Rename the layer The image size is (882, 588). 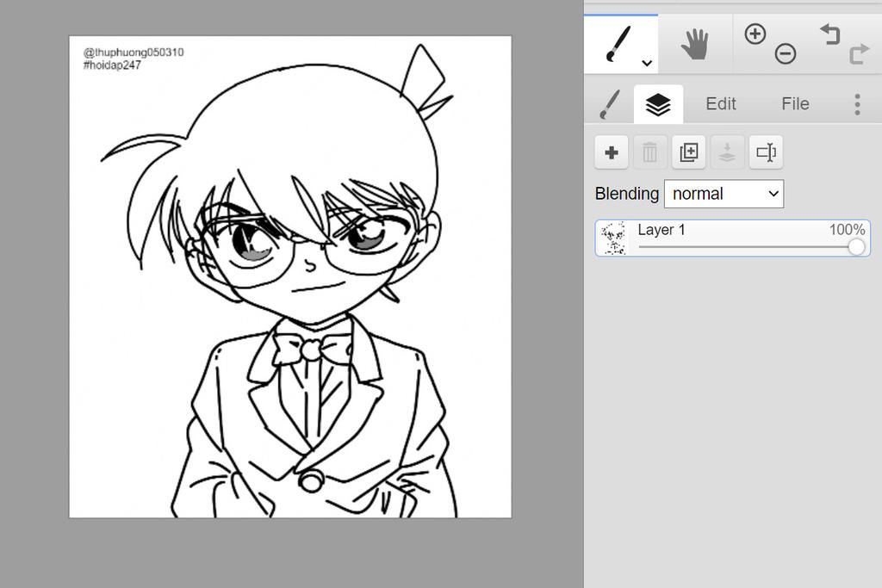pos(766,152)
